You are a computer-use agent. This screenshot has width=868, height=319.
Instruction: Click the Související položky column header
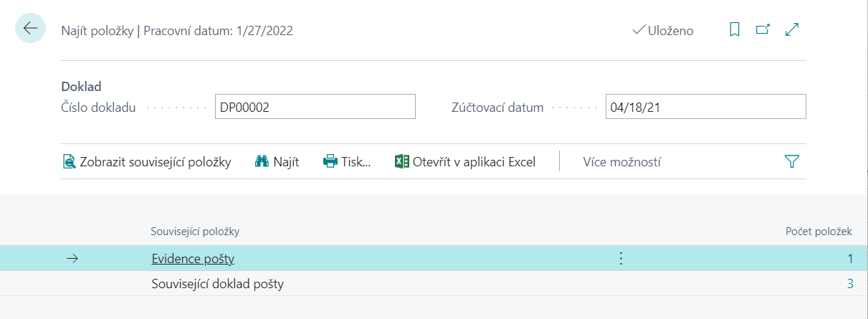[195, 232]
